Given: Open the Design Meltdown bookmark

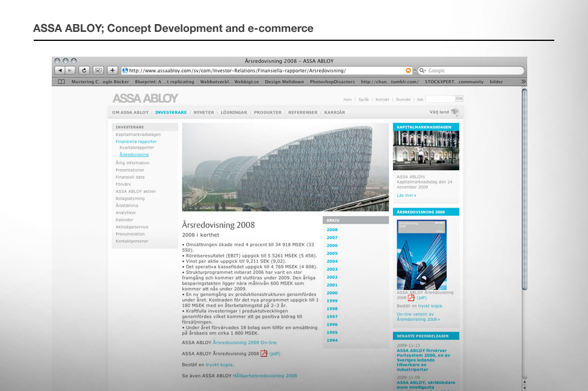Looking at the screenshot, I should [x=284, y=82].
